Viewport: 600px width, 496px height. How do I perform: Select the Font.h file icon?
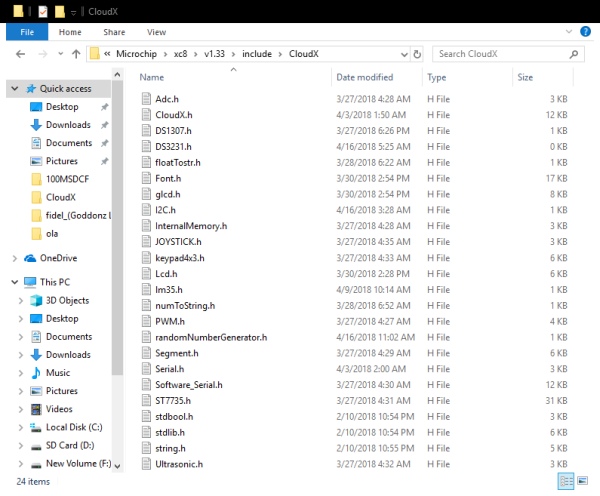coord(146,178)
